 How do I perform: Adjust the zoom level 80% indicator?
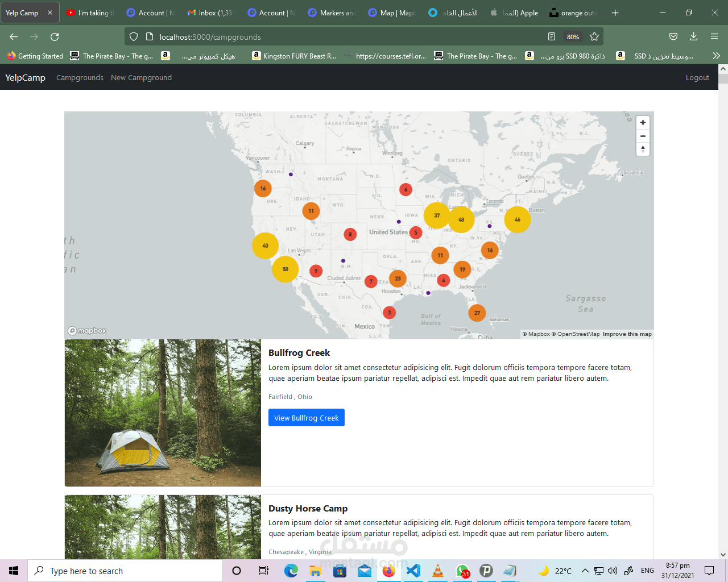coord(573,37)
